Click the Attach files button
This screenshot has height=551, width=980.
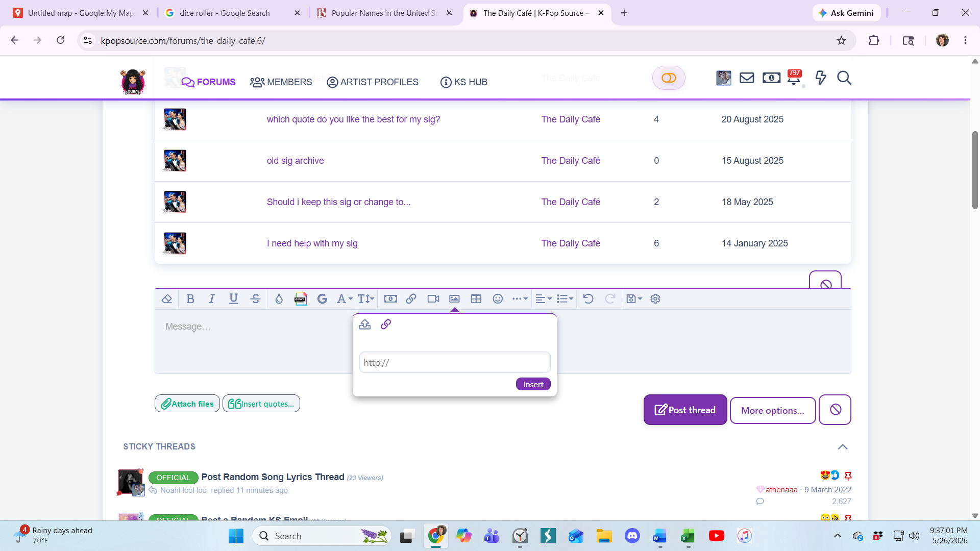tap(187, 404)
